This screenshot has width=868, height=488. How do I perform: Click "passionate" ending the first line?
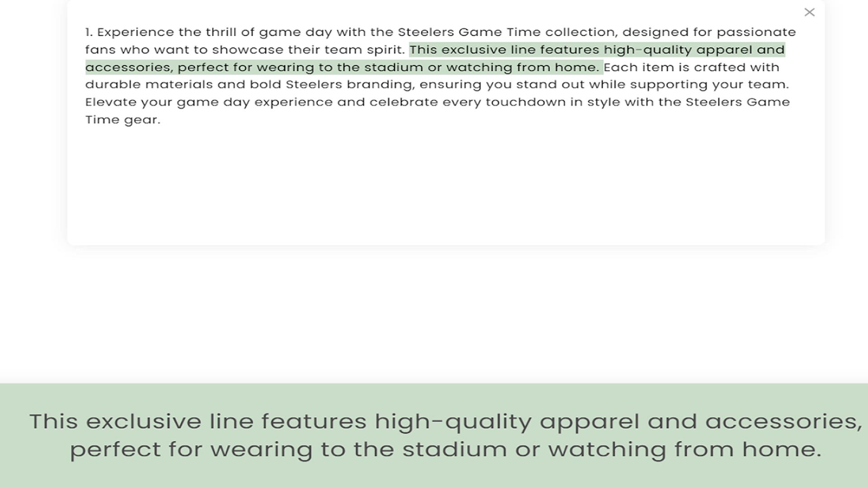pyautogui.click(x=756, y=33)
